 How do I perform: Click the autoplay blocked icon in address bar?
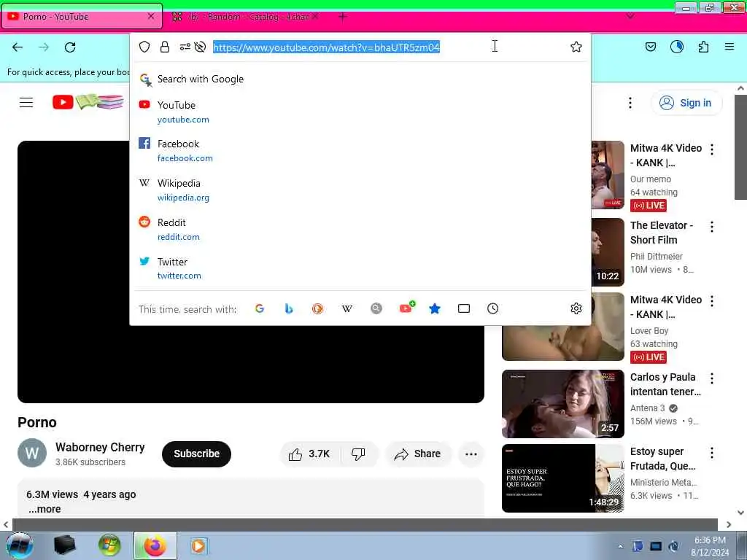click(200, 47)
